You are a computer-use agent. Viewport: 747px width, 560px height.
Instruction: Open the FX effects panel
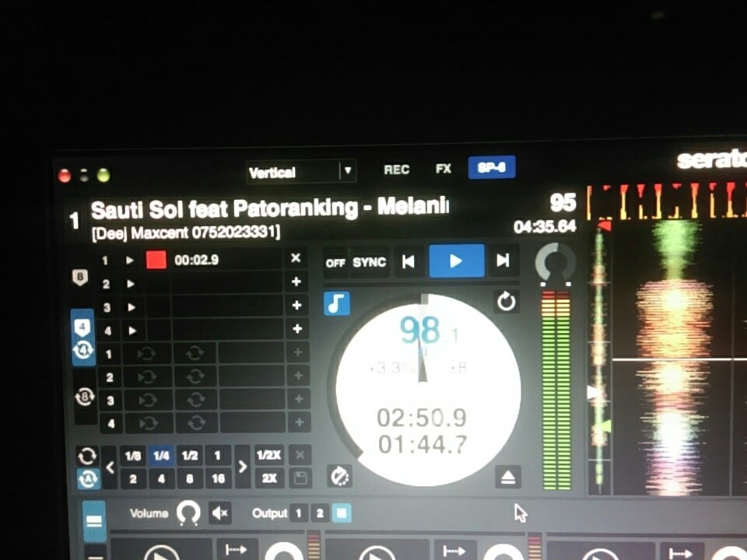(x=443, y=169)
